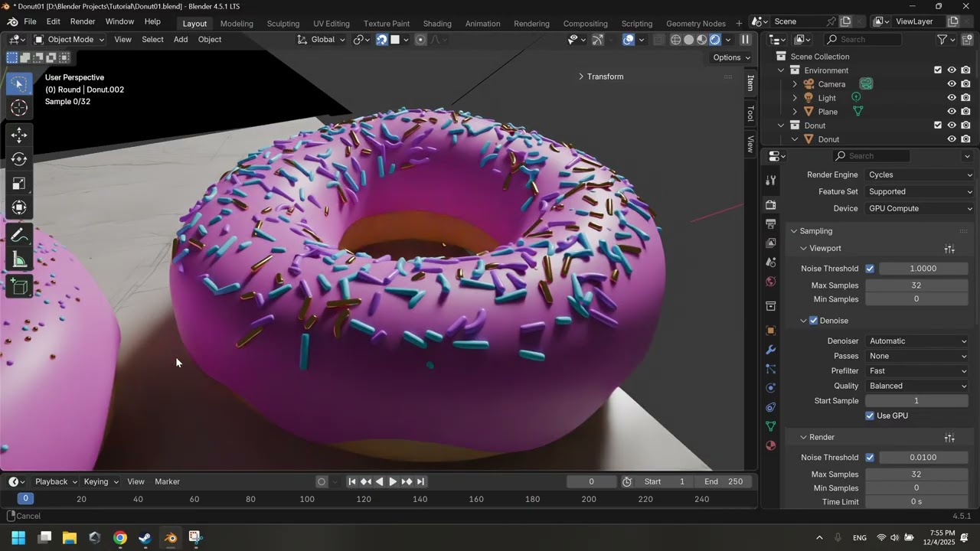Open the Object Constraints properties tab
Image resolution: width=980 pixels, height=551 pixels.
771,407
